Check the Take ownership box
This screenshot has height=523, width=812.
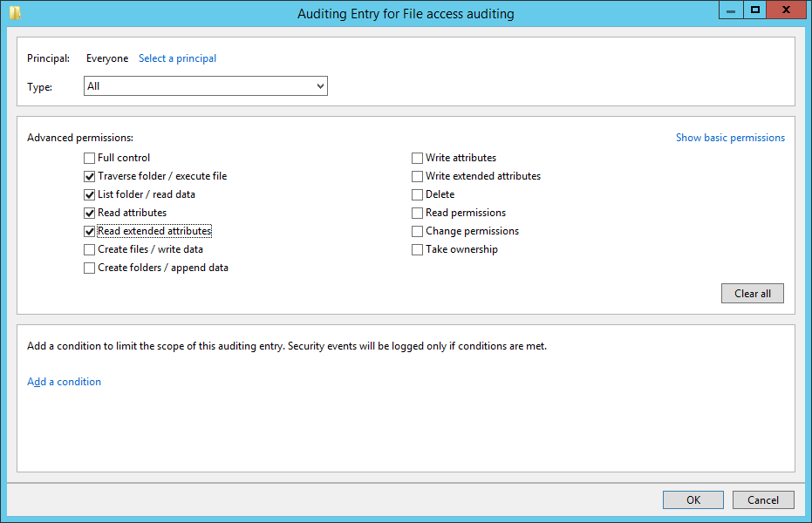417,249
